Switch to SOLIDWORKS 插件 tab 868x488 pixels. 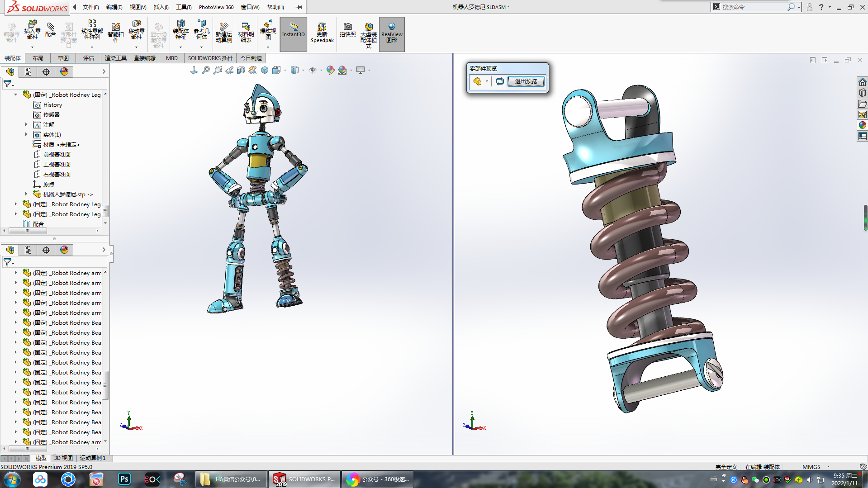(x=210, y=58)
